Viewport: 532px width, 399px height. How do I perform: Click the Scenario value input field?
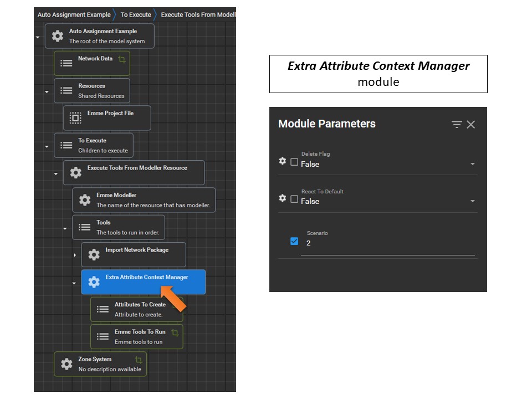coord(387,243)
